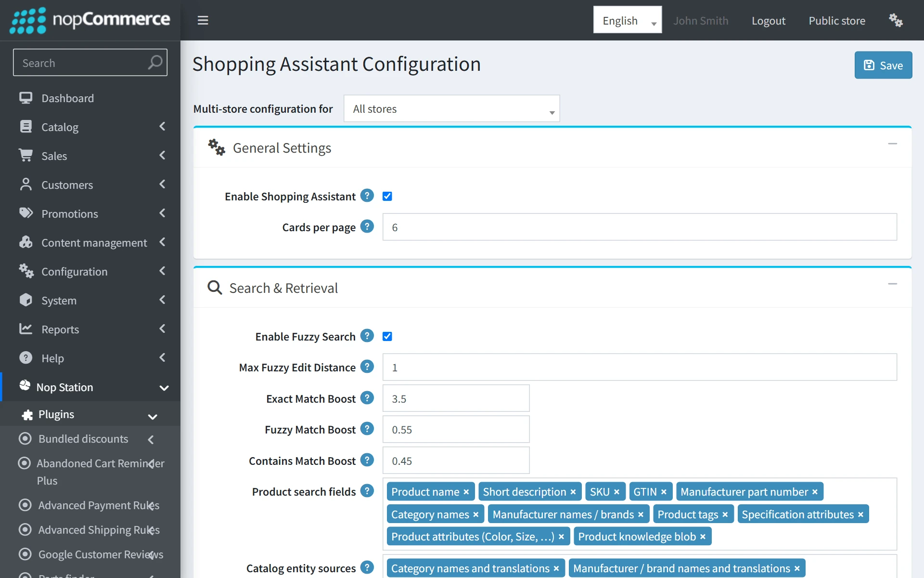Click the System cube icon
Screen dimensions: 924x578
tap(26, 300)
